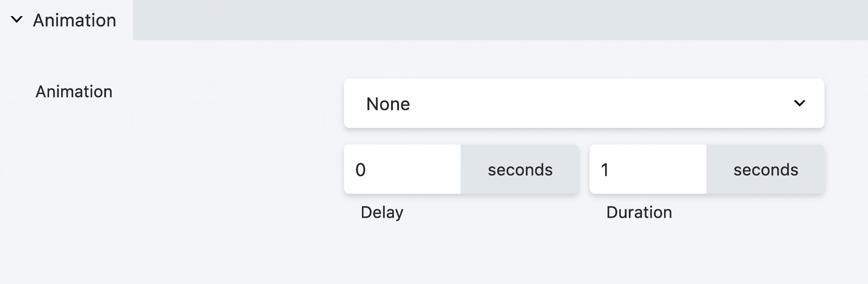The height and width of the screenshot is (284, 868).
Task: Click the downward chevron beside Animation heading
Action: pyautogui.click(x=17, y=20)
